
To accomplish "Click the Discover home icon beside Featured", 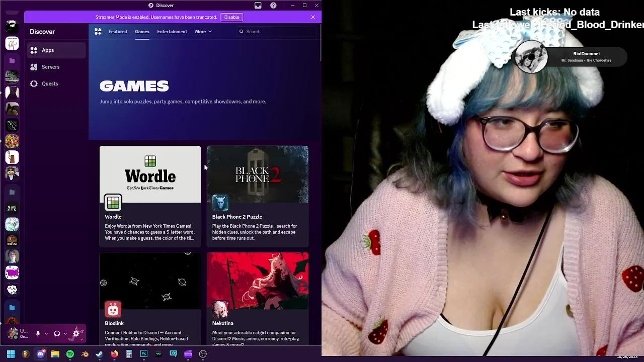I will (98, 32).
